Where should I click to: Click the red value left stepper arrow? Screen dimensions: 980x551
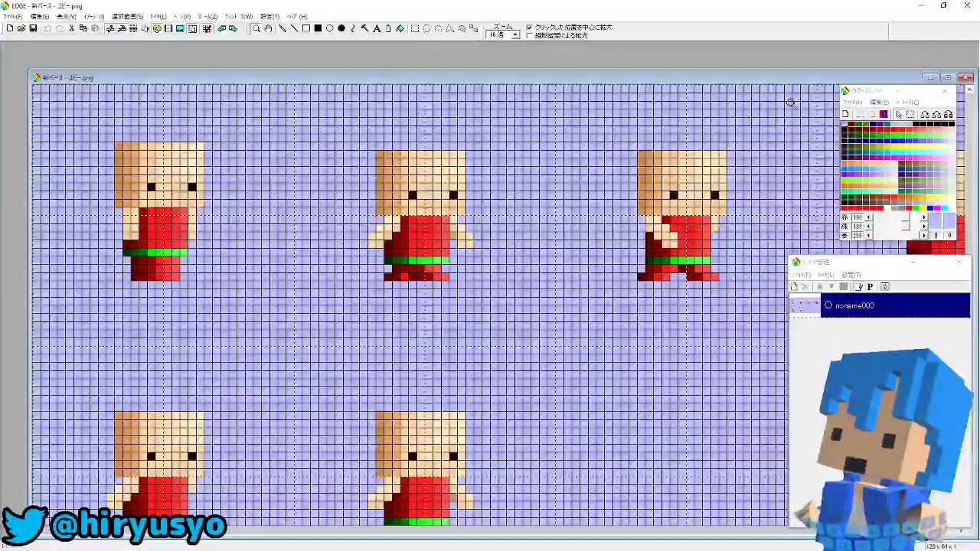click(x=868, y=217)
